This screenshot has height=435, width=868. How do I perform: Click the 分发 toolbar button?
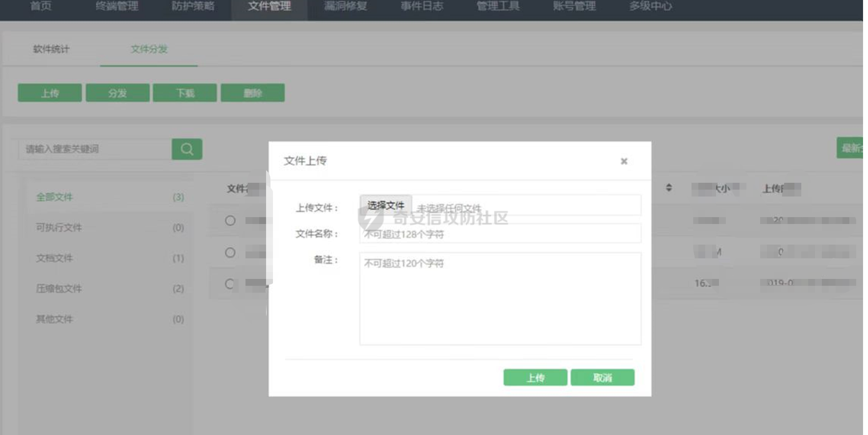pos(117,93)
